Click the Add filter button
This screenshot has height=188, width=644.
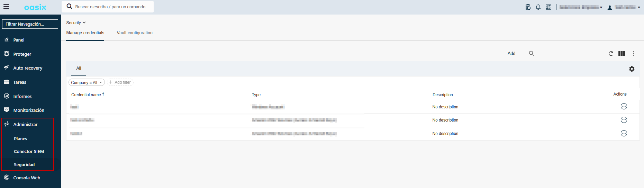(120, 82)
